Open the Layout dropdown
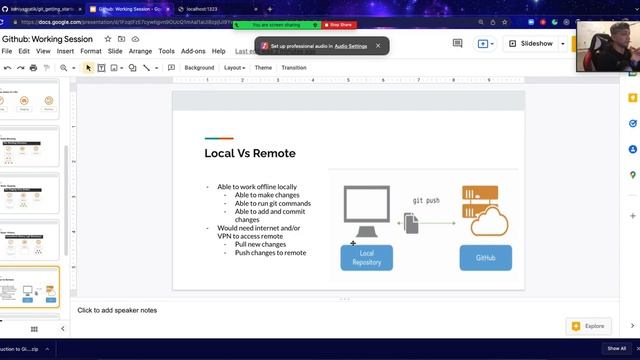The height and width of the screenshot is (360, 640). 234,68
